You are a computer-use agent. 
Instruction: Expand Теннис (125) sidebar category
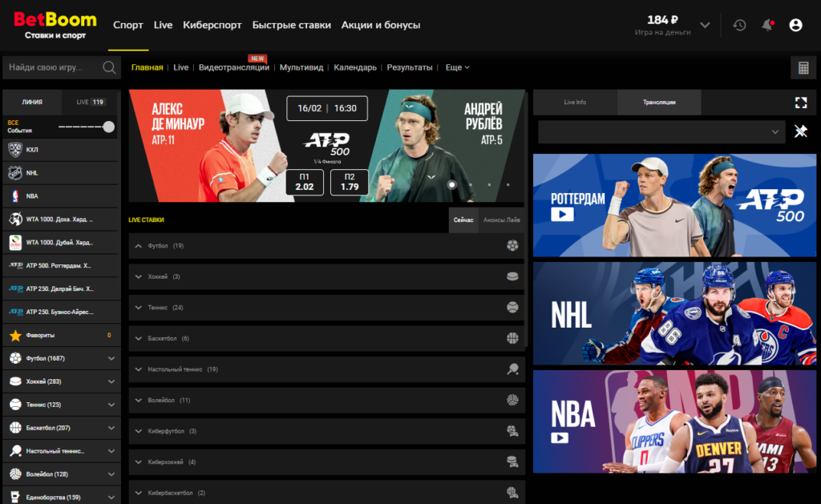pos(111,405)
